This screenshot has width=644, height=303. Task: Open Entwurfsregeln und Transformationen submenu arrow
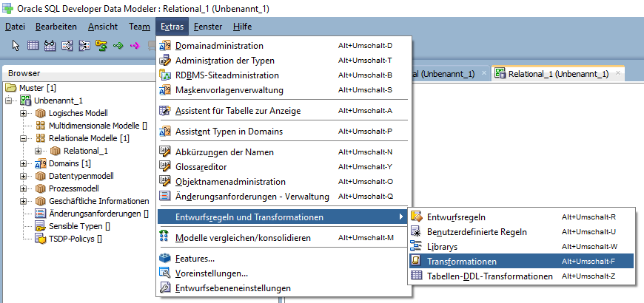(x=401, y=217)
